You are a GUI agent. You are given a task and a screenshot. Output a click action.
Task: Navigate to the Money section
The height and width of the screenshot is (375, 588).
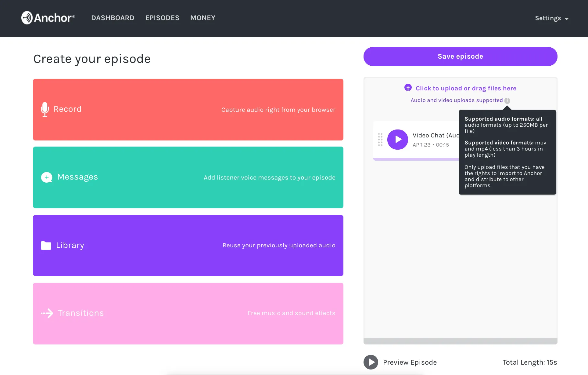(203, 18)
